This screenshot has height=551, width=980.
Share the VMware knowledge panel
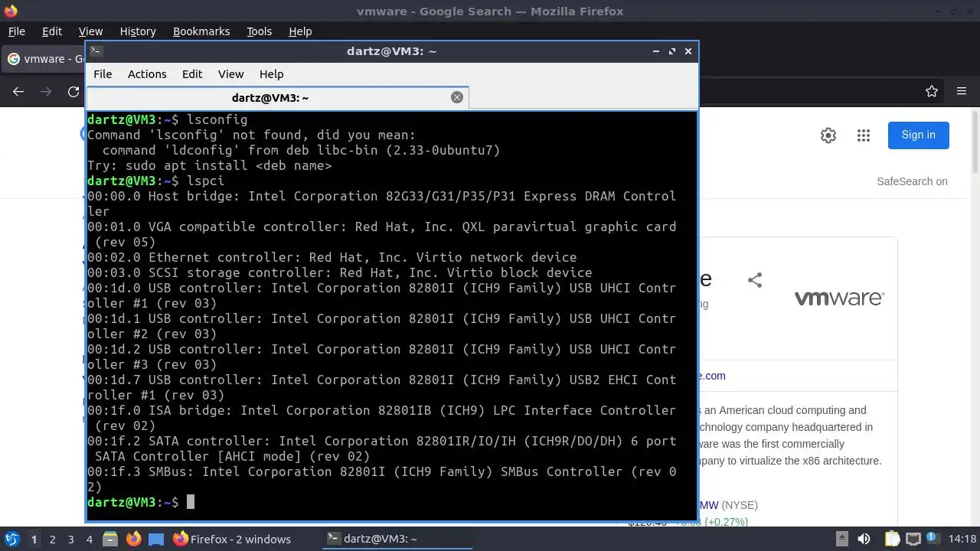755,280
